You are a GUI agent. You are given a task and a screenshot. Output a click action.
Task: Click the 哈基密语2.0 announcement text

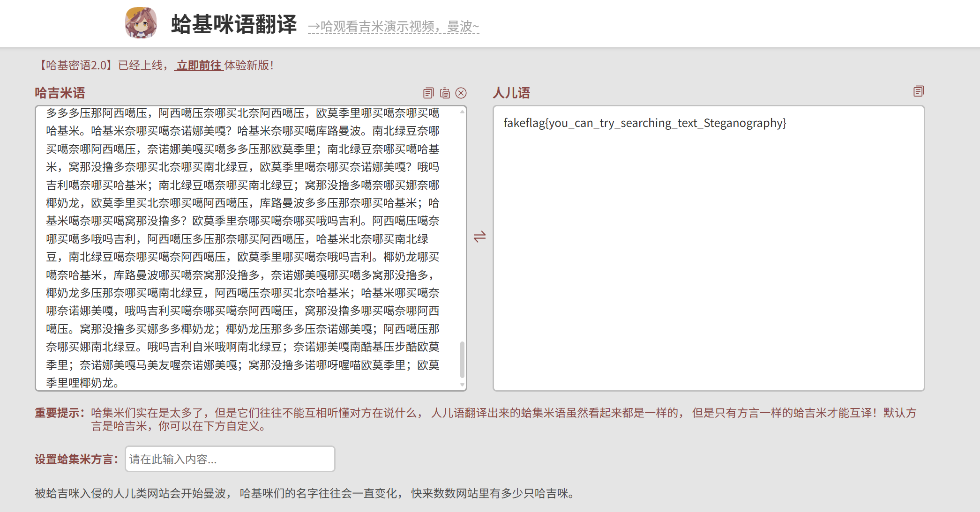75,65
